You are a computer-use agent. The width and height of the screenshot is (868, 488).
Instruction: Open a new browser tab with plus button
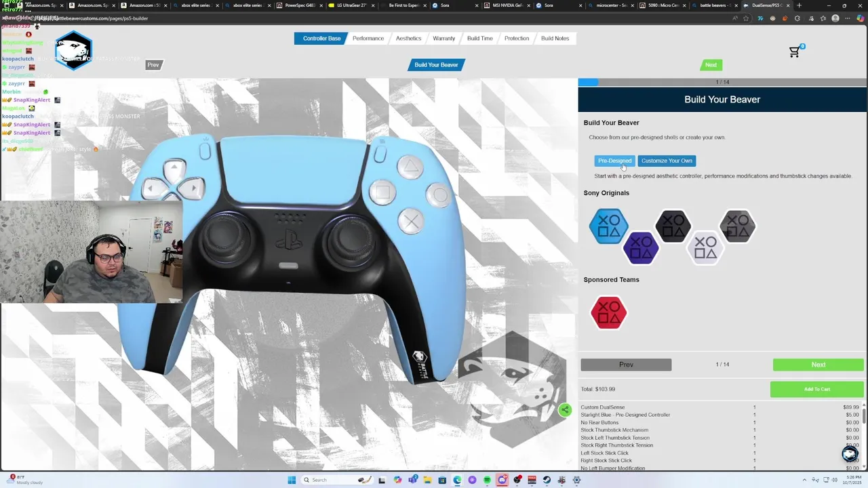coord(797,5)
